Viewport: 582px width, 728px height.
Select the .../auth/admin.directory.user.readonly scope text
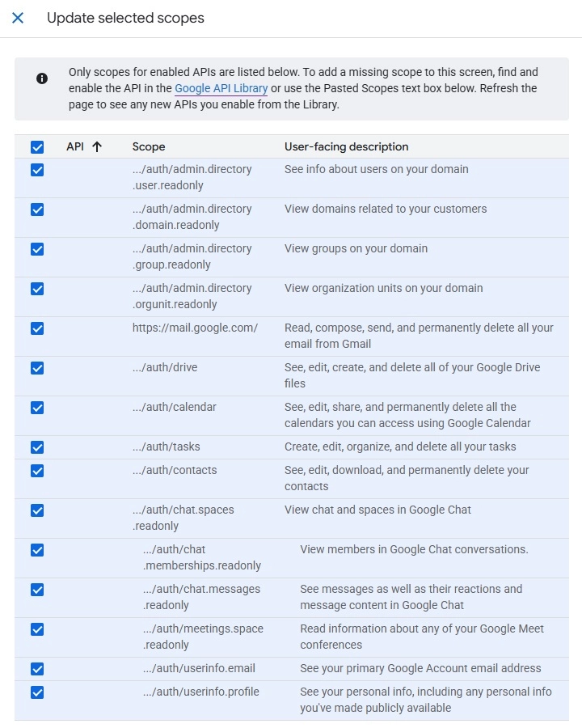(192, 177)
